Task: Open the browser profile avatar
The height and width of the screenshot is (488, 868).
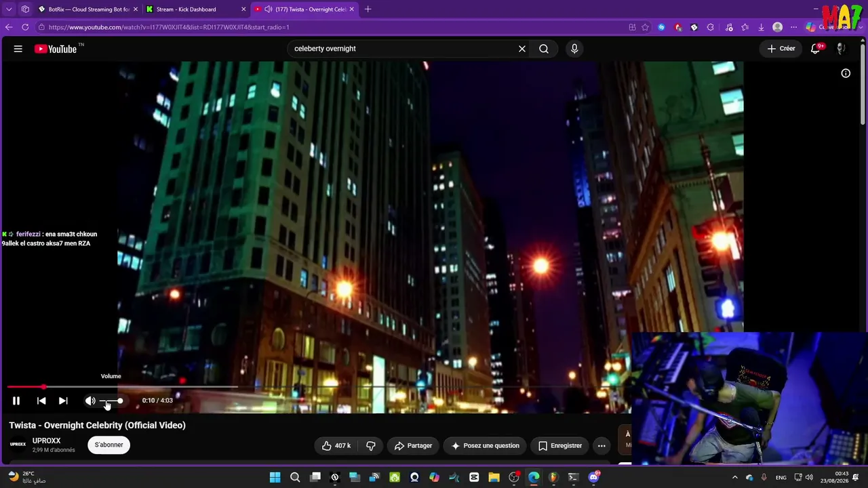Action: pyautogui.click(x=778, y=27)
